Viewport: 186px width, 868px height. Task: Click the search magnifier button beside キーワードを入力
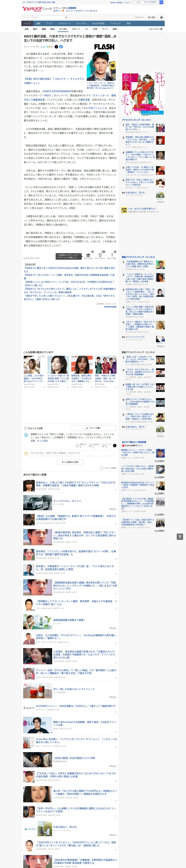[66, 18]
